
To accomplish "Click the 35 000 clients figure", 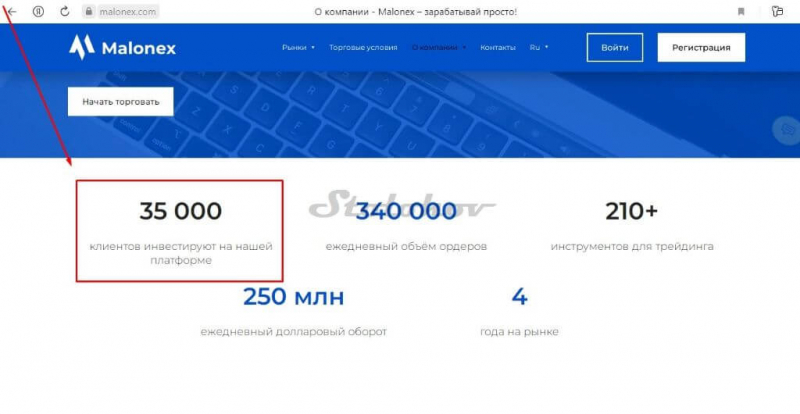I will click(181, 211).
